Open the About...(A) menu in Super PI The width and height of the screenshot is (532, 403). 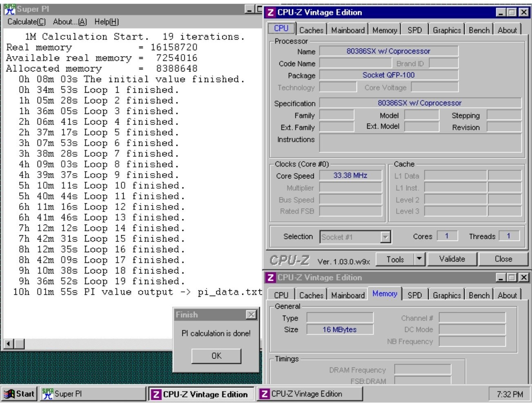[70, 22]
